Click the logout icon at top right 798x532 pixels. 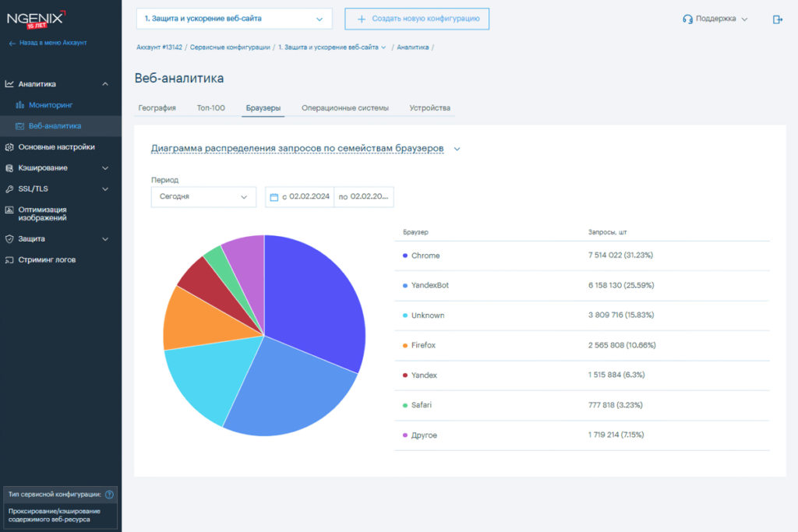pos(778,19)
